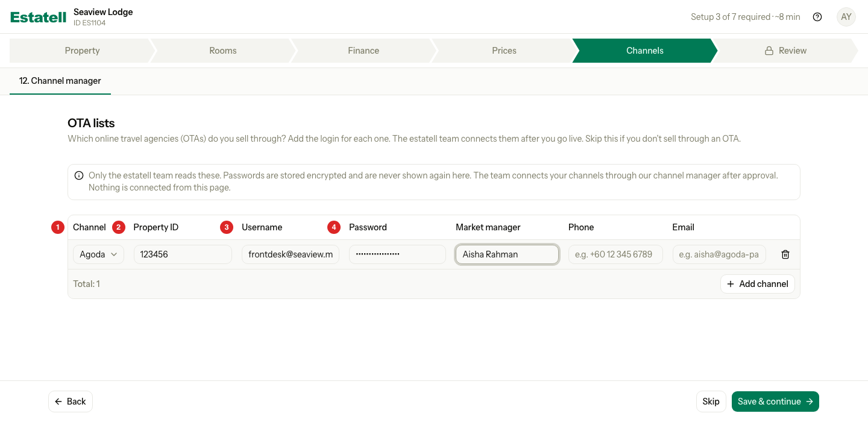Image resolution: width=868 pixels, height=422 pixels.
Task: Go to the Finance step
Action: coord(363,51)
